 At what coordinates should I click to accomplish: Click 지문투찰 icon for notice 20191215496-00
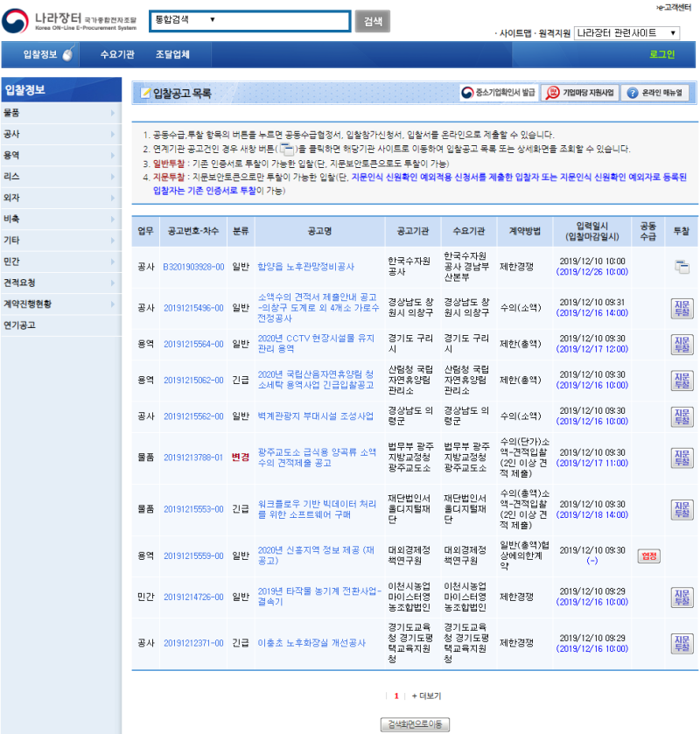[682, 308]
